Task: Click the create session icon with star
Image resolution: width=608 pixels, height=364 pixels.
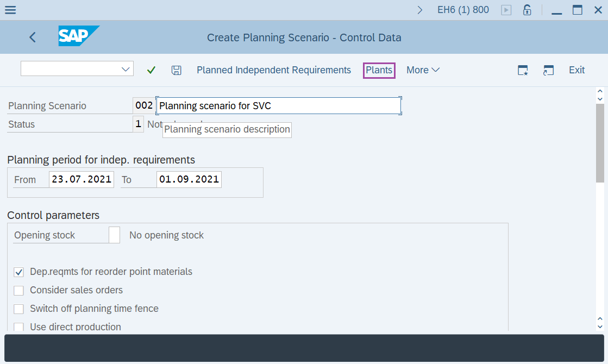Action: 522,70
